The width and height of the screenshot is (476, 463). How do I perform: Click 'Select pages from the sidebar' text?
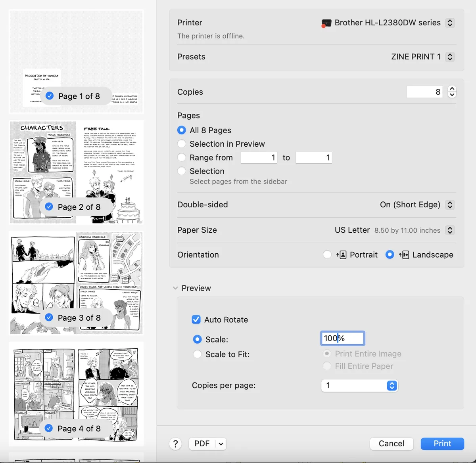(x=238, y=182)
